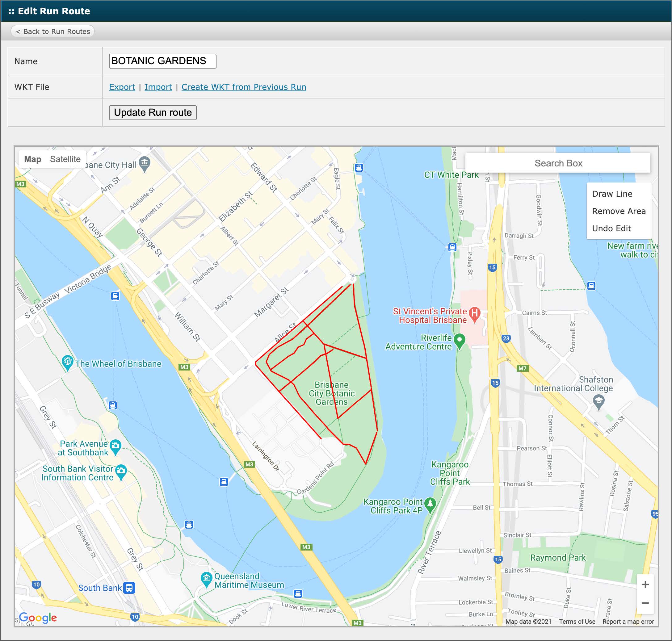Click ferry icon below Victoria Bridge

(115, 296)
